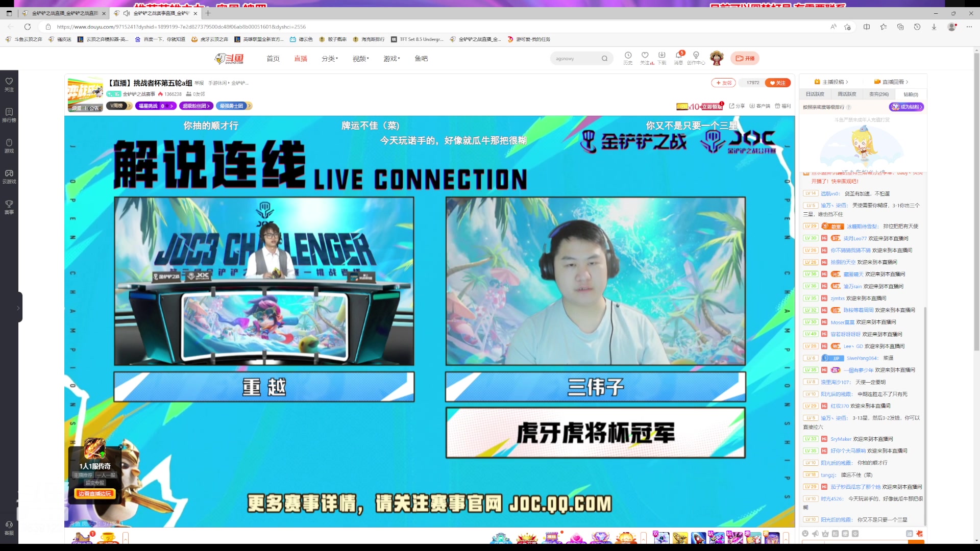This screenshot has width=980, height=551.
Task: Expand the V周榜 badge arrow
Action: tap(130, 106)
